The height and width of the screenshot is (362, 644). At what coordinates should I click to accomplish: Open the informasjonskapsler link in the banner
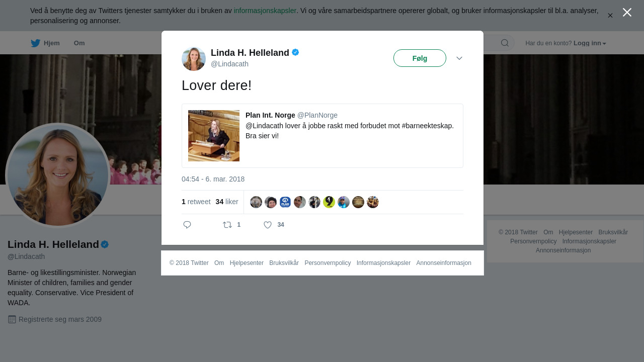pyautogui.click(x=265, y=11)
